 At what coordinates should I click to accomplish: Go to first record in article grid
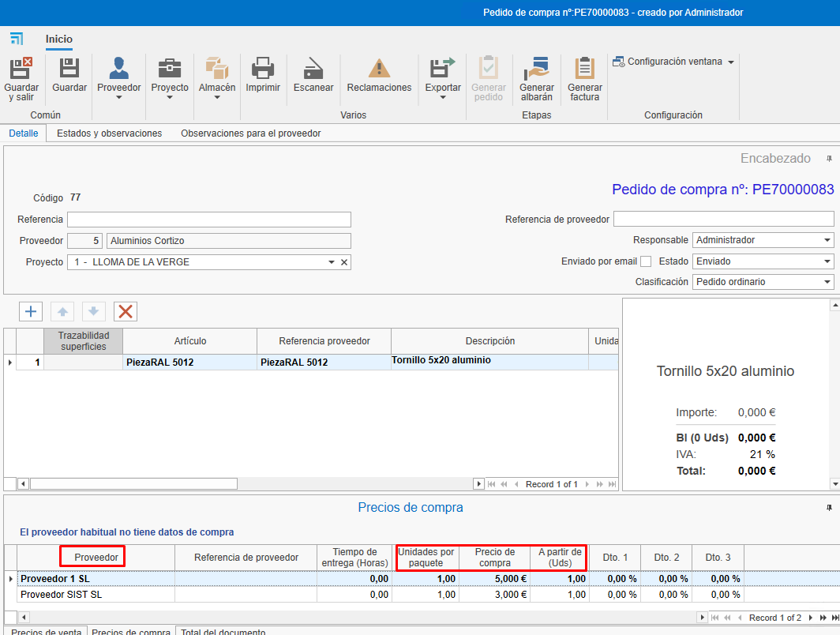coord(491,484)
